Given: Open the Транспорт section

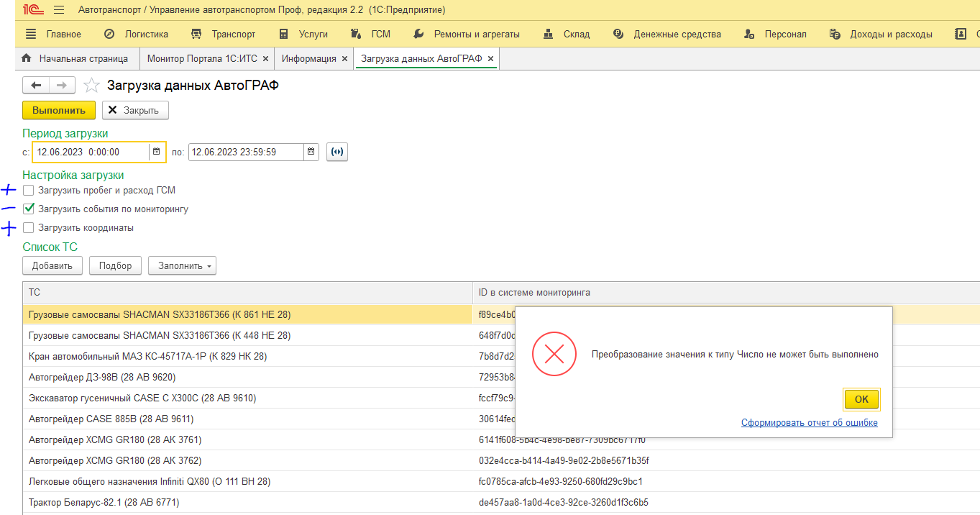Looking at the screenshot, I should coord(223,34).
